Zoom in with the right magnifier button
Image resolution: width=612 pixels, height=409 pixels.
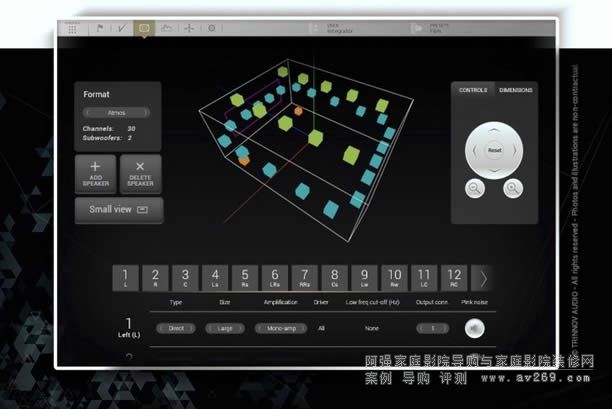pos(512,188)
